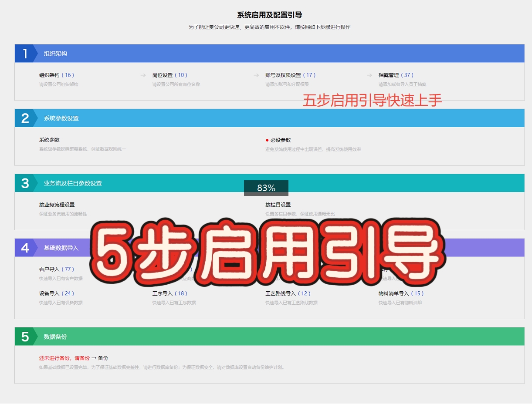The width and height of the screenshot is (532, 404).
Task: Click the description 快速导入已有客户数据
Action: [x=61, y=279]
